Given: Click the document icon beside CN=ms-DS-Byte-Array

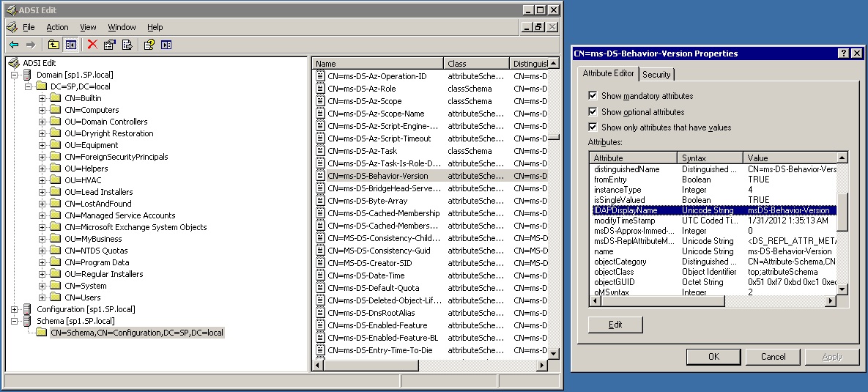Looking at the screenshot, I should pos(320,201).
